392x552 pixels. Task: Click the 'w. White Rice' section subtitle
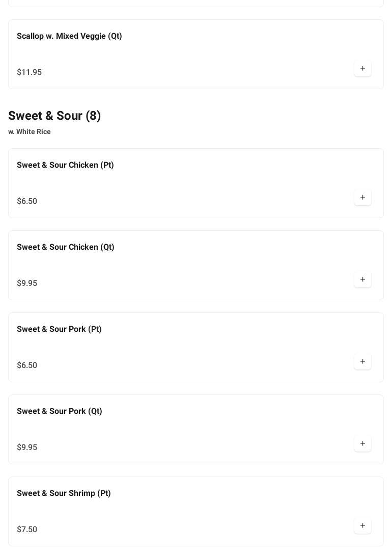(x=30, y=132)
